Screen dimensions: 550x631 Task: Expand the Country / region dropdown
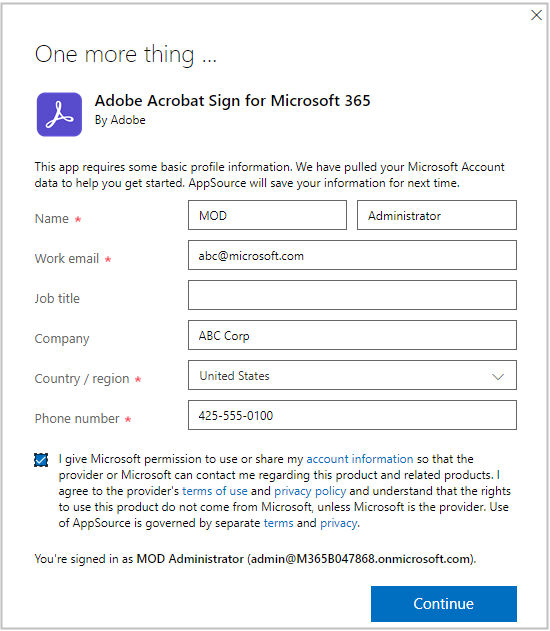[352, 375]
